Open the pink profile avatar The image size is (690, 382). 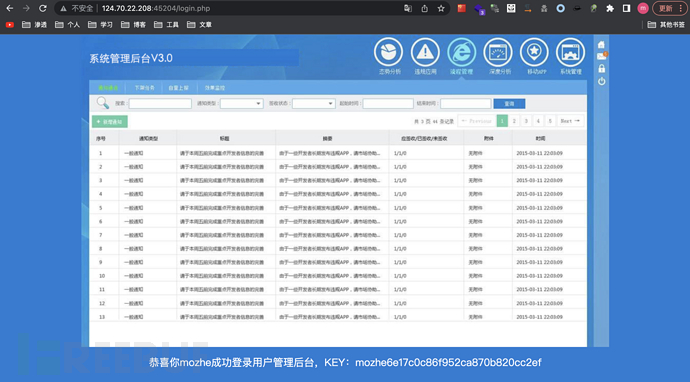point(643,8)
